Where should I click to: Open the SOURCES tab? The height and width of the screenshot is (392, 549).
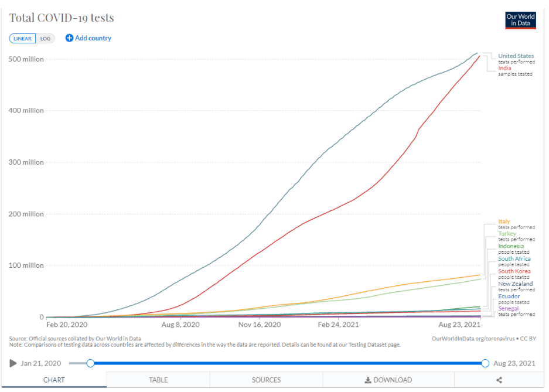(x=266, y=380)
